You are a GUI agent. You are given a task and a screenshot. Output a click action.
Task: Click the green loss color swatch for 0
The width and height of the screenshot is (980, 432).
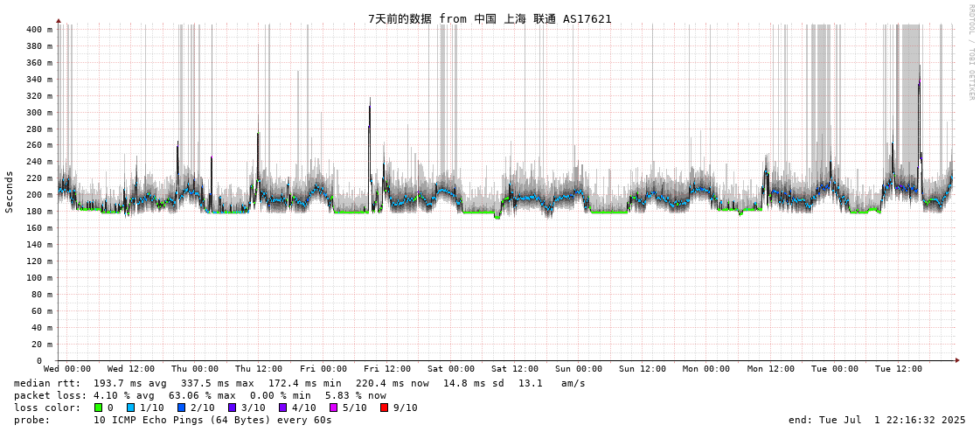[98, 408]
